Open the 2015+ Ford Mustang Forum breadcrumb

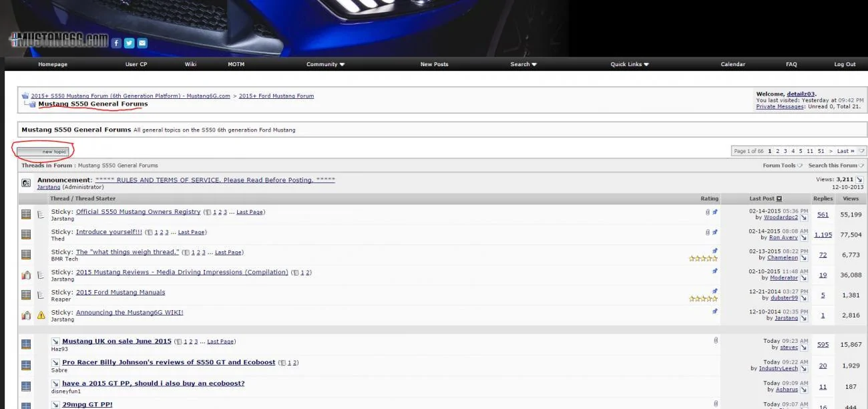pyautogui.click(x=276, y=96)
